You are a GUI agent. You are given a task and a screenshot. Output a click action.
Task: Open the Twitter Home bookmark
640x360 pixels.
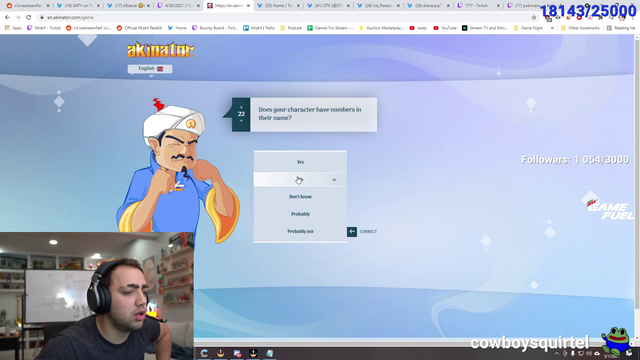point(177,28)
